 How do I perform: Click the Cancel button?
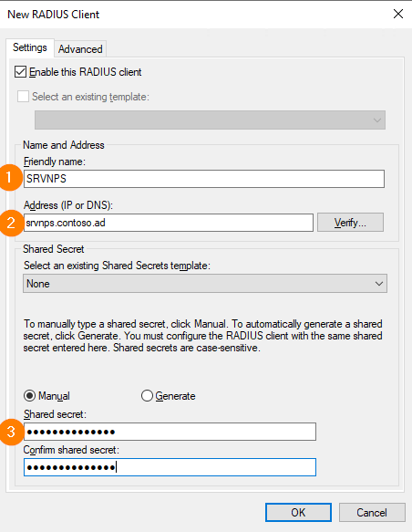click(x=372, y=512)
